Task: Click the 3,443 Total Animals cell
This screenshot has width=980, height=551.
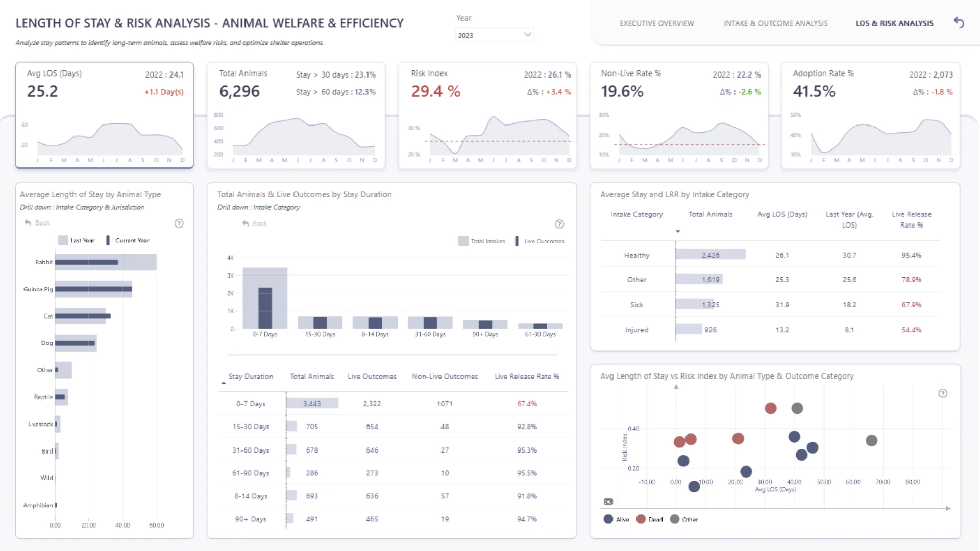Action: pyautogui.click(x=312, y=404)
